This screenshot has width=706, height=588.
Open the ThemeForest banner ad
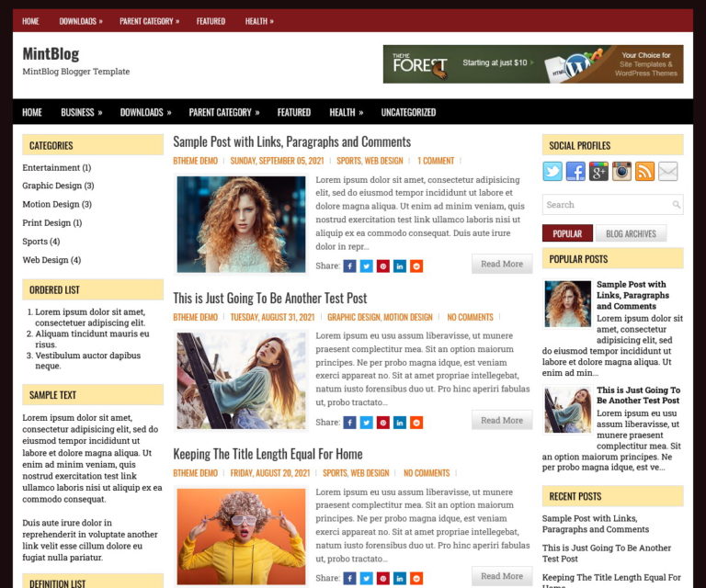[x=533, y=64]
